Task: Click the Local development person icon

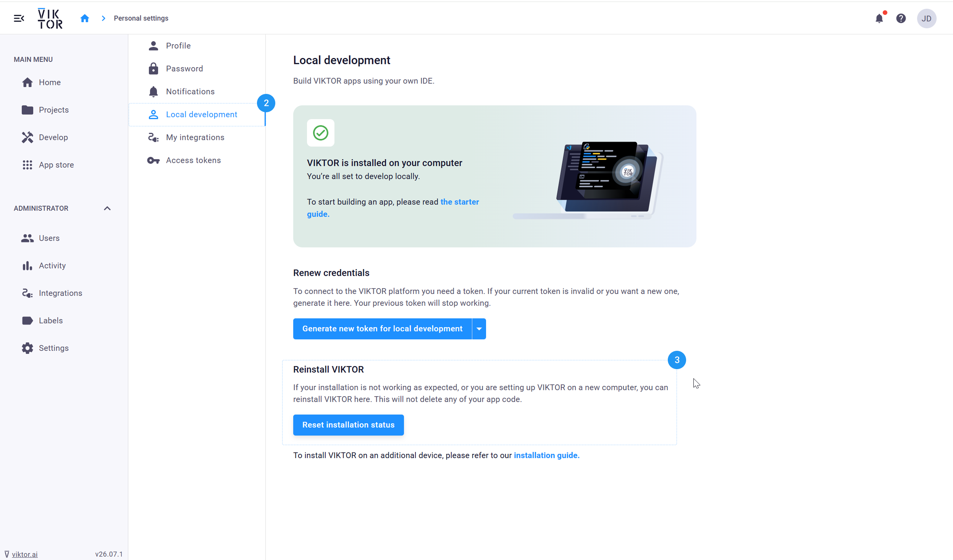Action: (x=153, y=115)
